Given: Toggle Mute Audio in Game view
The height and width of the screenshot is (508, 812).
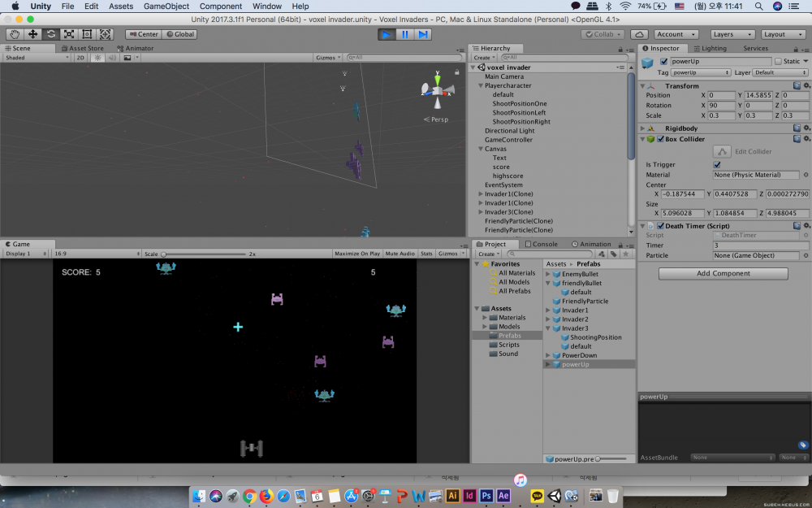Looking at the screenshot, I should click(x=400, y=254).
